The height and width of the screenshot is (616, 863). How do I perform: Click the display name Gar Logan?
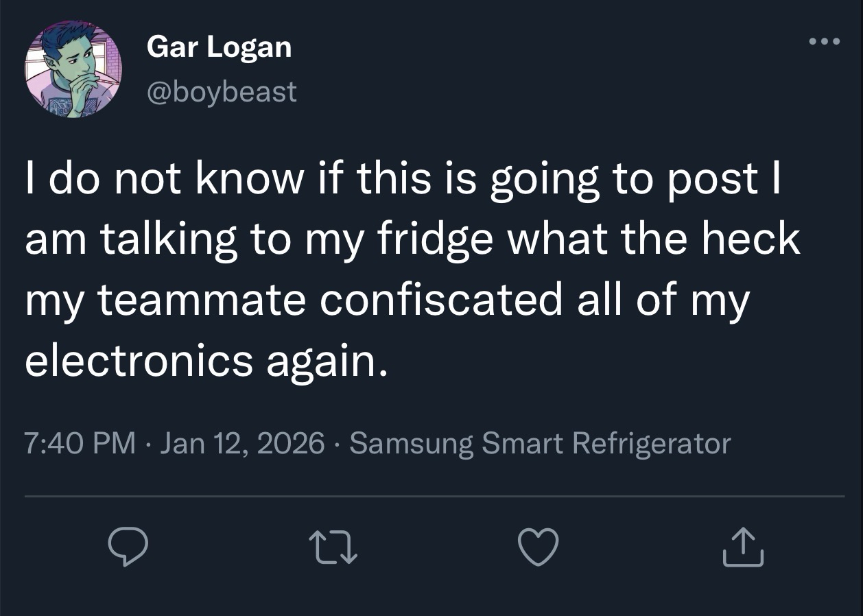219,47
